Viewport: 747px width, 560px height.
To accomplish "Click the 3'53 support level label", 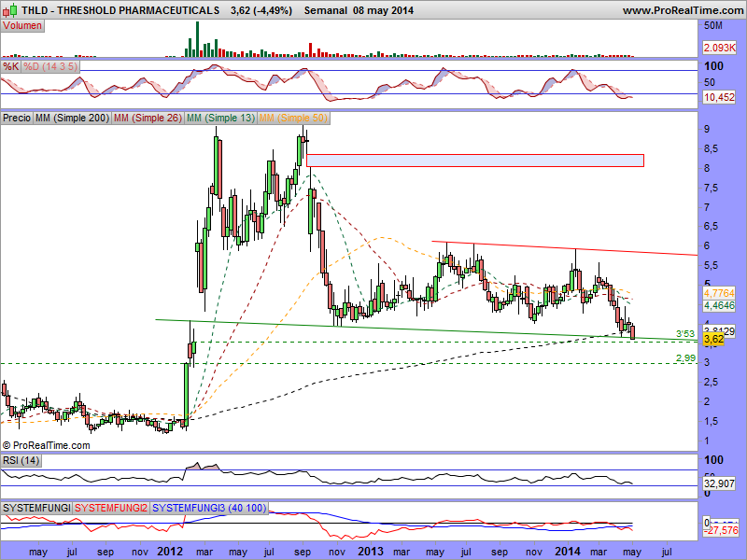I will [x=685, y=333].
